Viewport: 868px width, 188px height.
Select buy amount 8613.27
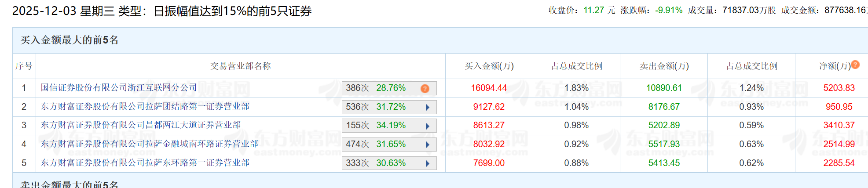pos(489,125)
